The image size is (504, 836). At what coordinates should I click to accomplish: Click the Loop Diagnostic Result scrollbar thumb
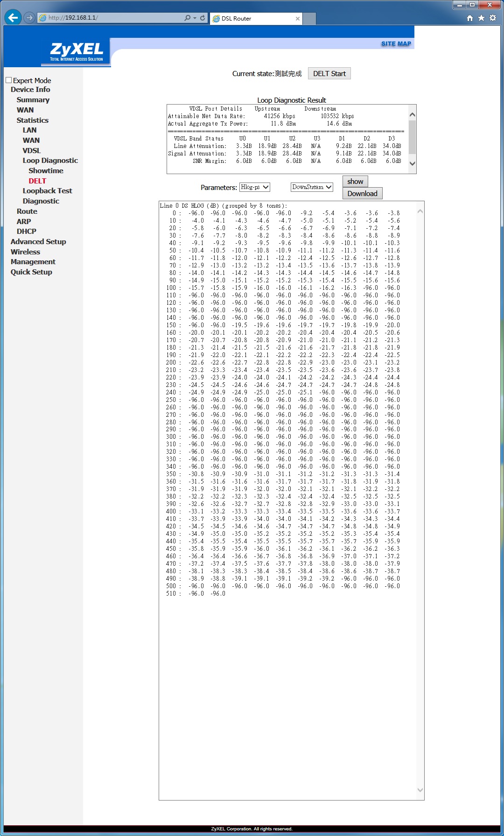pos(412,137)
